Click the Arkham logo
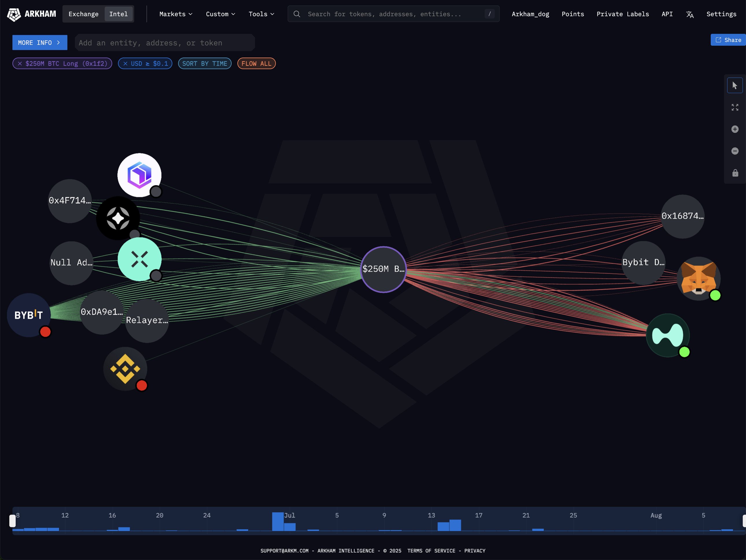 (x=31, y=14)
